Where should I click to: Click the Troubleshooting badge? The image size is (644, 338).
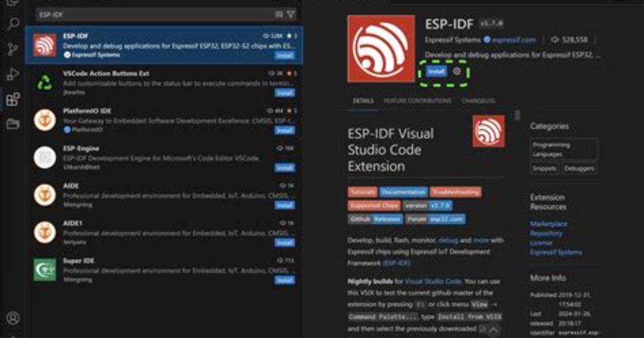point(456,192)
